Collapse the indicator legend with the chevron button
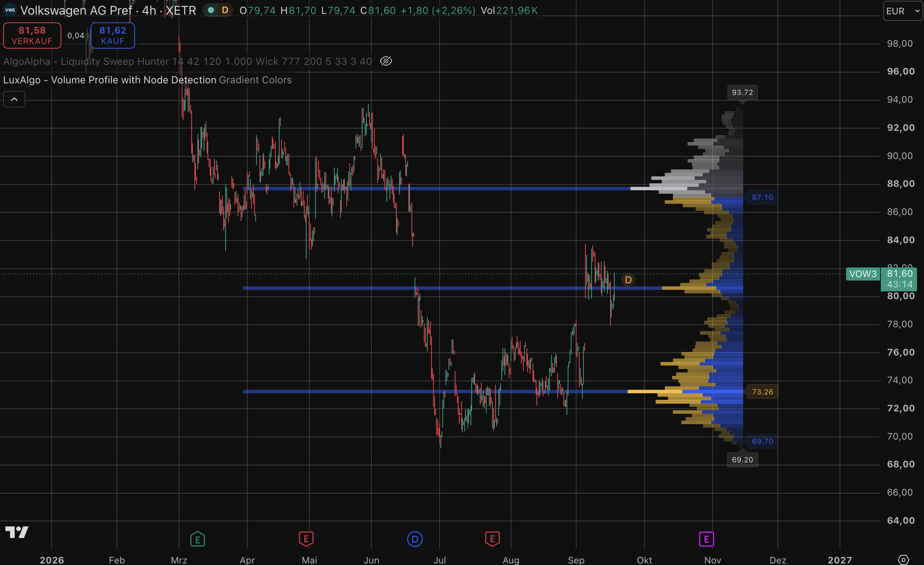 [x=14, y=99]
